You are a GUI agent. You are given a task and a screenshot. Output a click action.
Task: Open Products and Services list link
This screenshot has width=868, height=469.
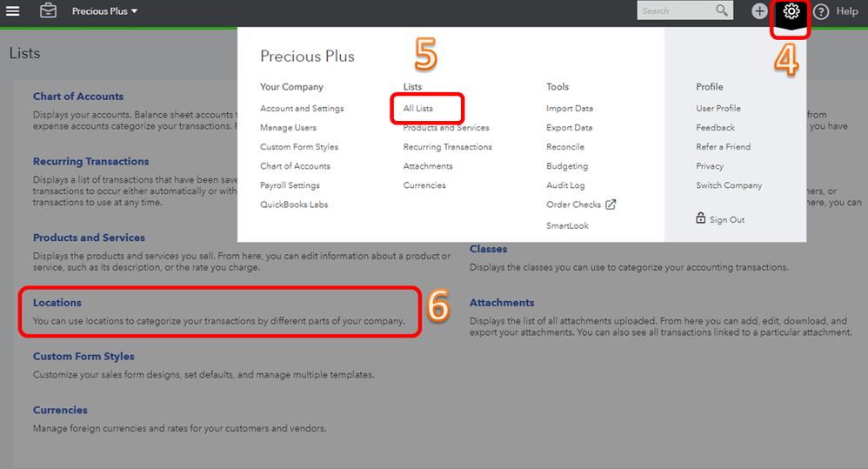(89, 238)
